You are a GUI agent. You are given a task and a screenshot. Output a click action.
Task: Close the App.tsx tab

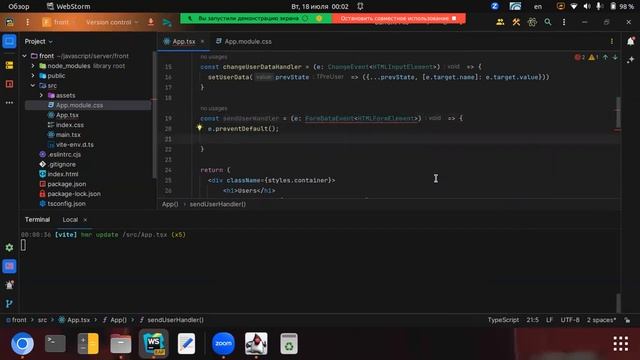(202, 41)
